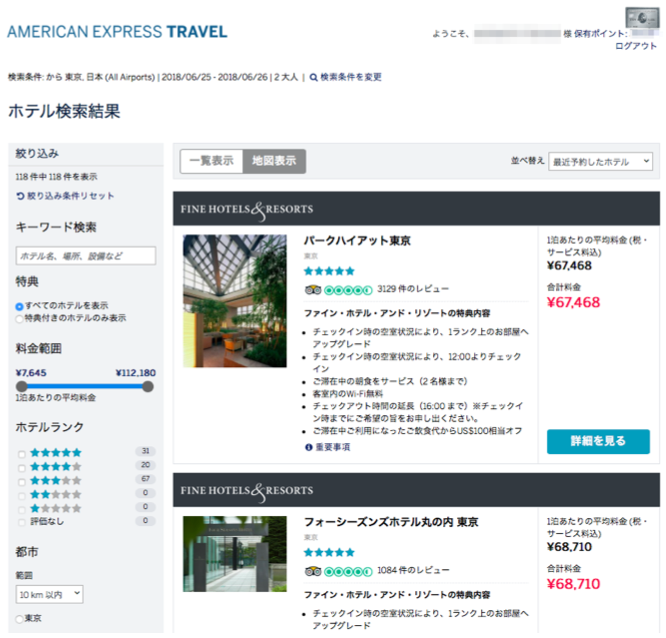The width and height of the screenshot is (666, 638).
Task: Click the minimum price slider handle
Action: [x=21, y=387]
